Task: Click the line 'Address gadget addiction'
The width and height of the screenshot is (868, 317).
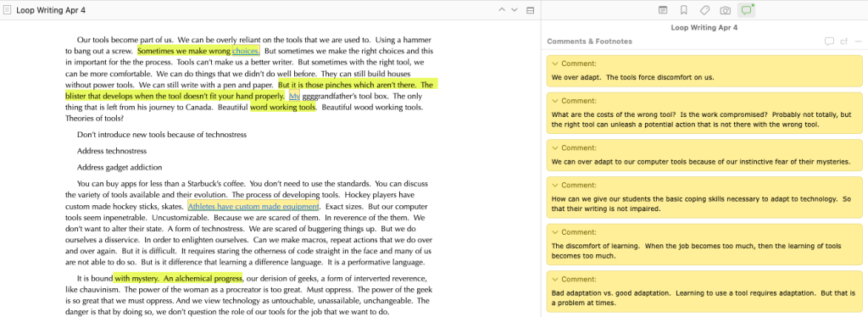Action: click(x=120, y=167)
